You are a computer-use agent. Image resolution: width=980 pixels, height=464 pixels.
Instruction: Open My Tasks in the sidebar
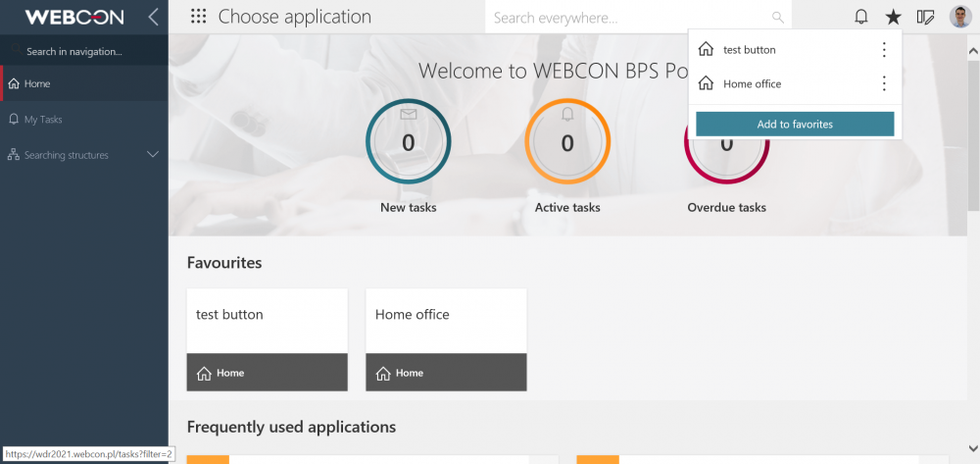tap(84, 119)
